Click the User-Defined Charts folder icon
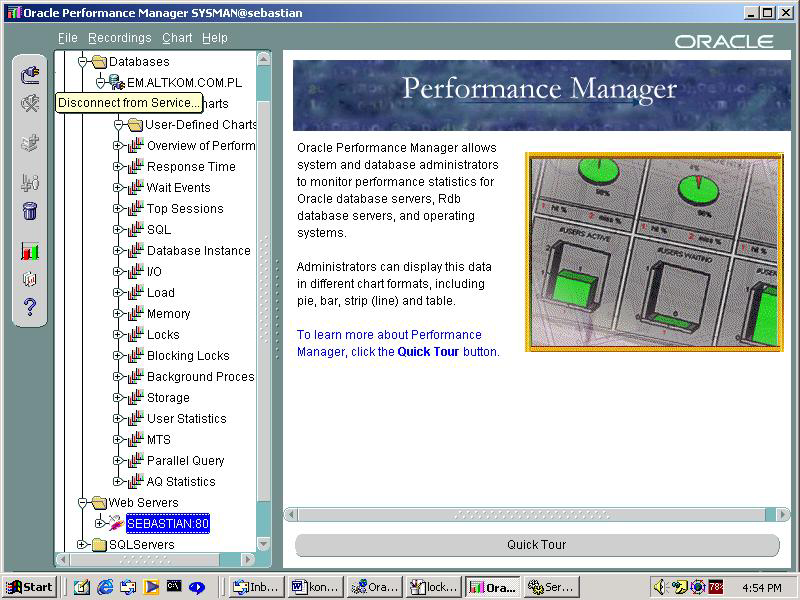800x600 pixels. click(x=135, y=124)
